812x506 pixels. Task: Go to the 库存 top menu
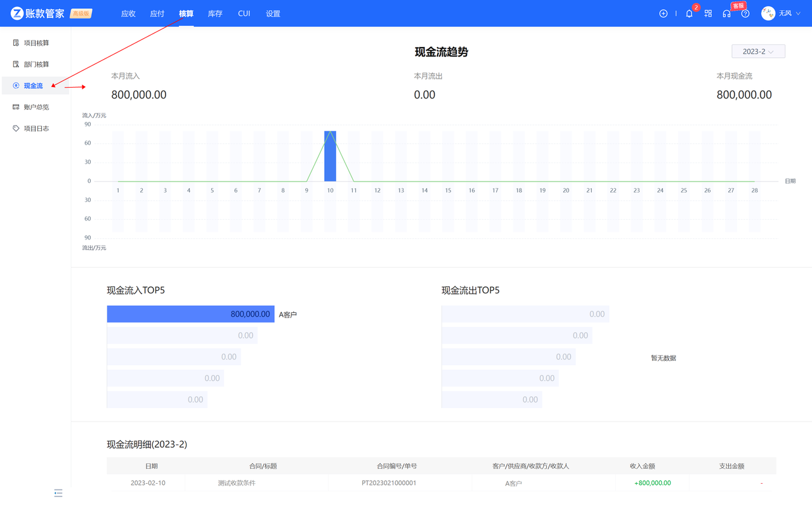(215, 13)
